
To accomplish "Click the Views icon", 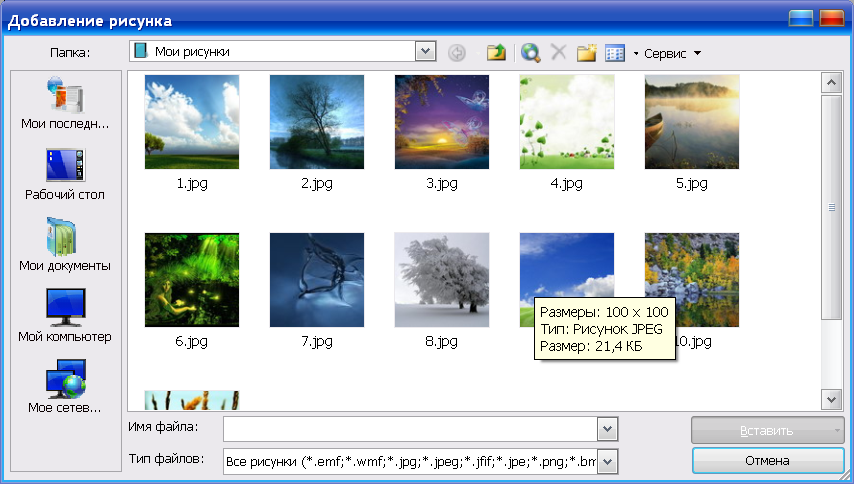I will click(x=615, y=53).
